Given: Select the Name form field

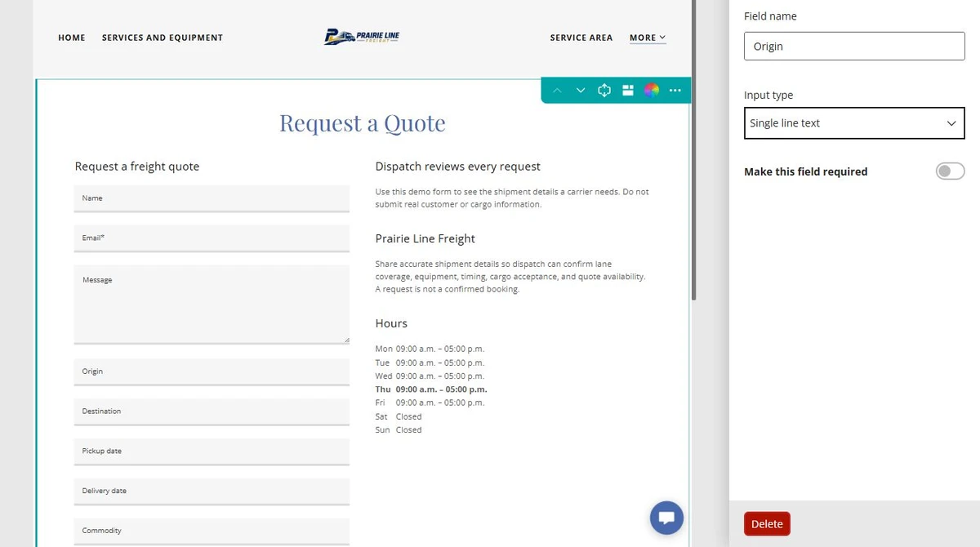Looking at the screenshot, I should click(x=212, y=198).
